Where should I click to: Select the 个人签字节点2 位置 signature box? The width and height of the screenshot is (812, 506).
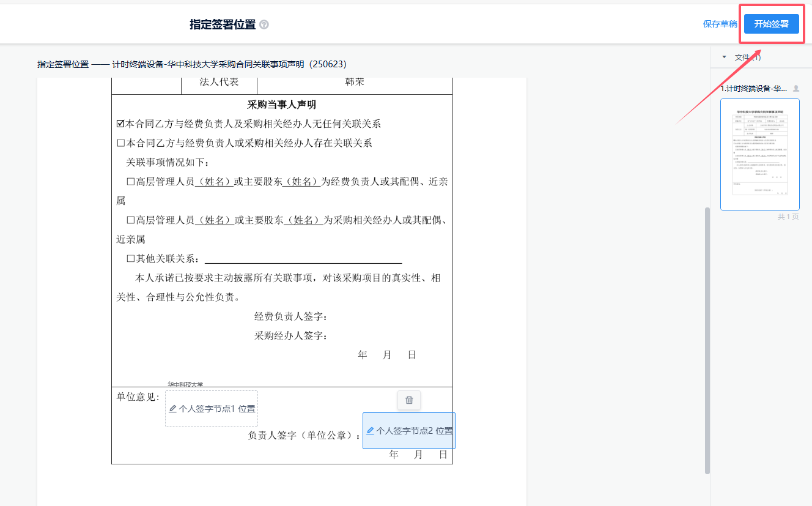pyautogui.click(x=409, y=431)
